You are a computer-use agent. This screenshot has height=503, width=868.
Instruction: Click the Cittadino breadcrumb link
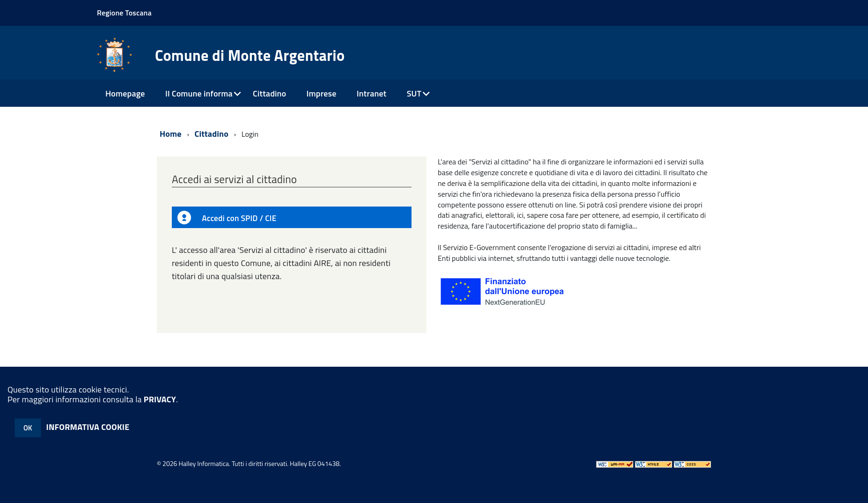point(211,134)
